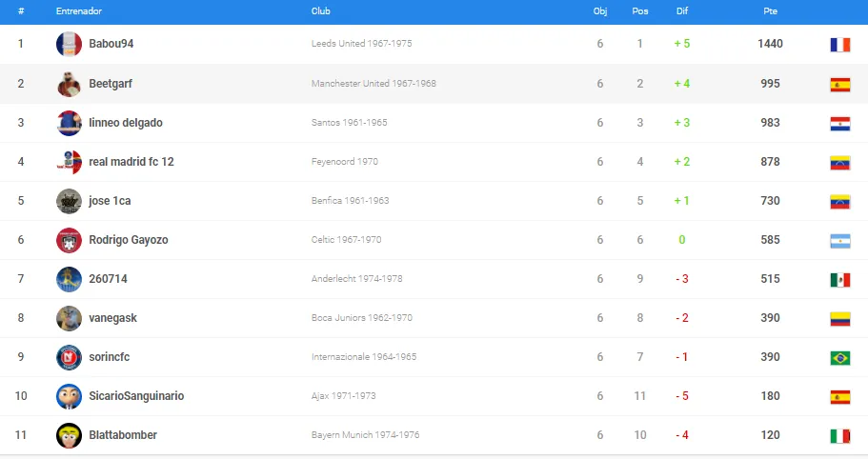
Task: Click the flag in Rodrigo Gayozo's row
Action: click(839, 241)
